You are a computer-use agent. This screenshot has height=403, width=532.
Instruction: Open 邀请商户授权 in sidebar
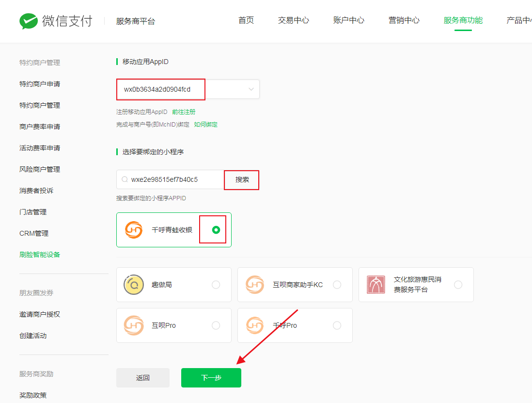pos(40,314)
